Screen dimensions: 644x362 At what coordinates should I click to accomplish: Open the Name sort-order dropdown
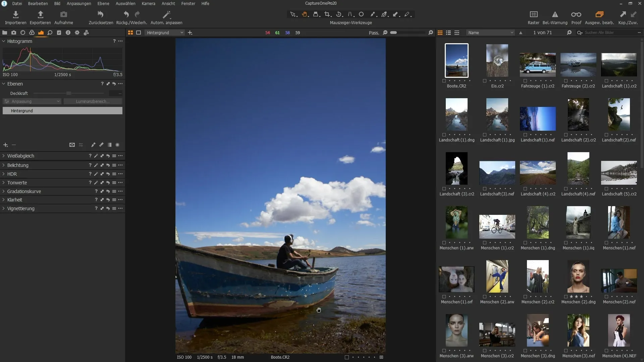pyautogui.click(x=490, y=33)
